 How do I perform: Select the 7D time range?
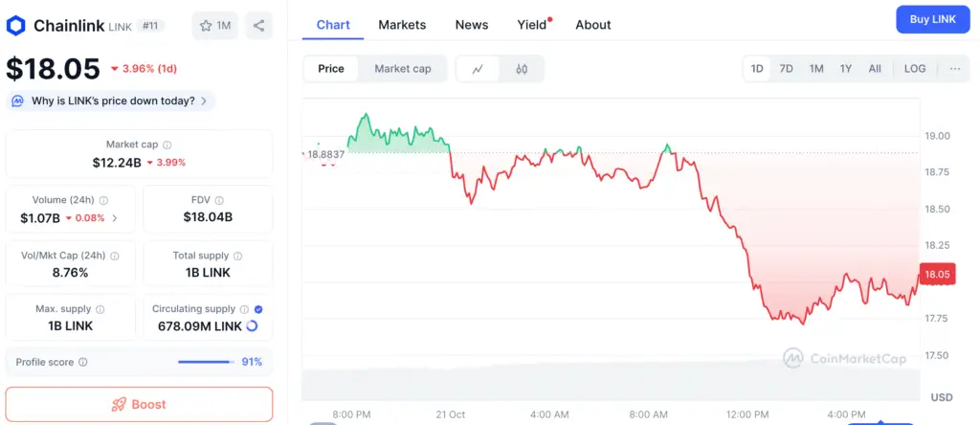tap(786, 69)
